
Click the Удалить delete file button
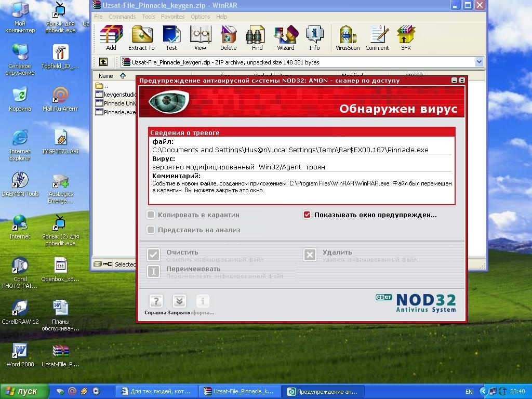pos(310,255)
